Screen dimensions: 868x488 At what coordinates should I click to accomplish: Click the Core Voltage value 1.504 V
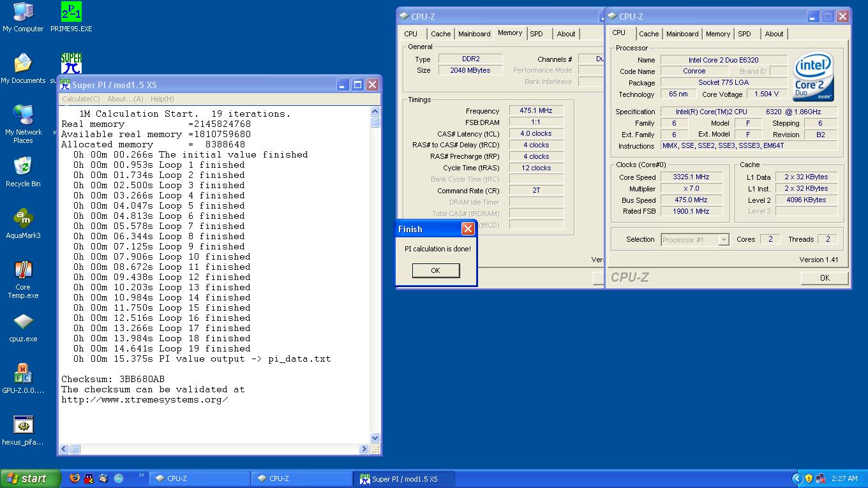tap(767, 94)
